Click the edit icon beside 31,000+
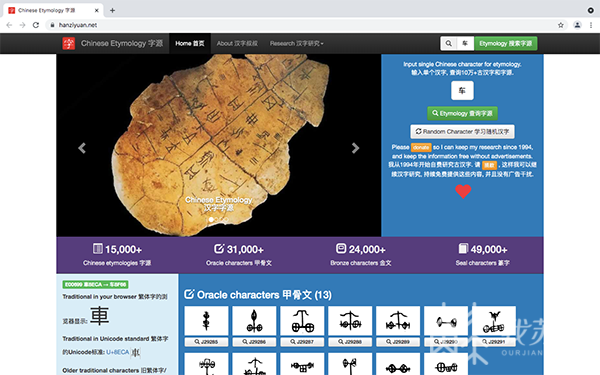600x375 pixels. 219,249
